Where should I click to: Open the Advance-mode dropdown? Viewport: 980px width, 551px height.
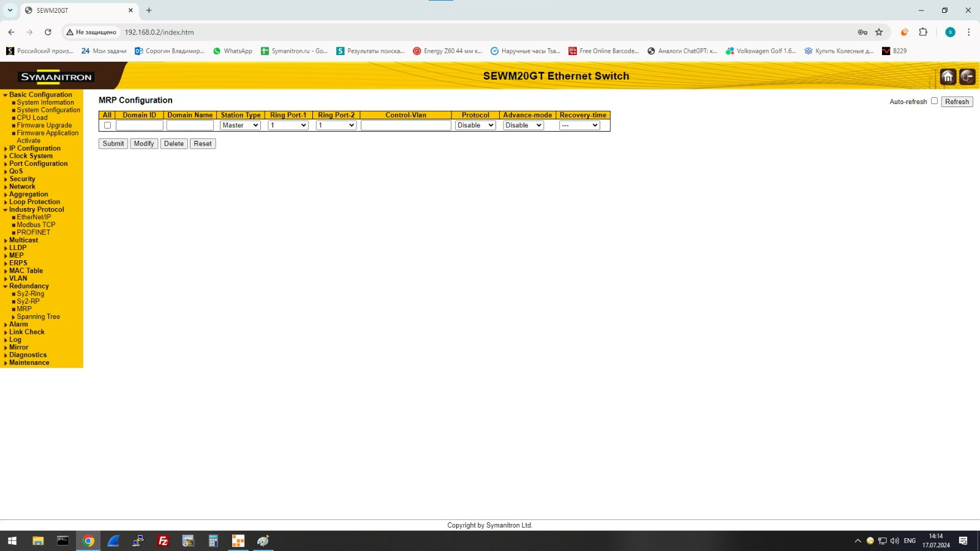coord(523,126)
